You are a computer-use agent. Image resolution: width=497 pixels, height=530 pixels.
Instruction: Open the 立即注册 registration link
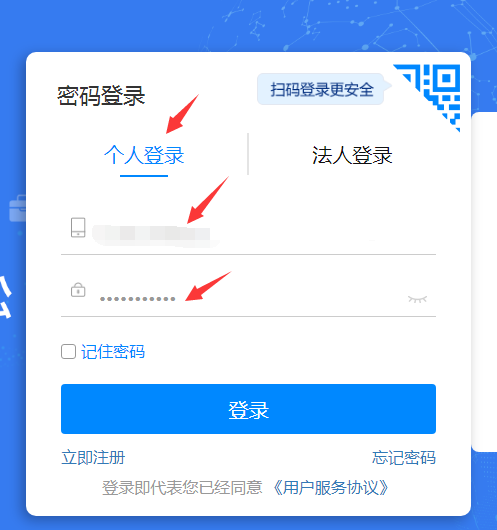click(x=93, y=458)
